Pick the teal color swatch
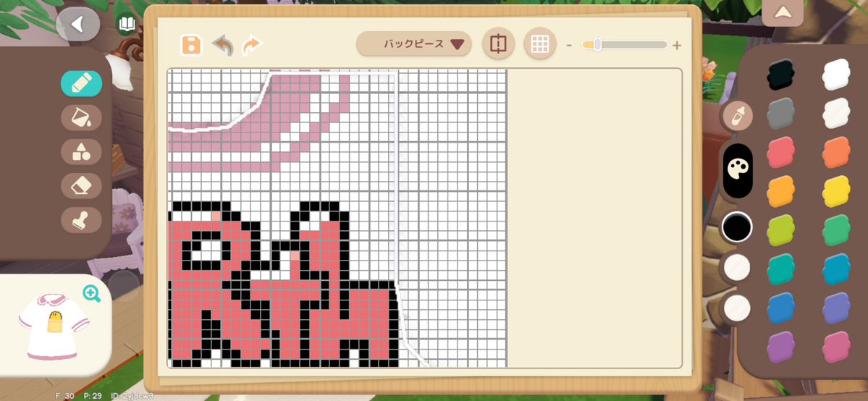Viewport: 868px width, 401px height. point(780,269)
